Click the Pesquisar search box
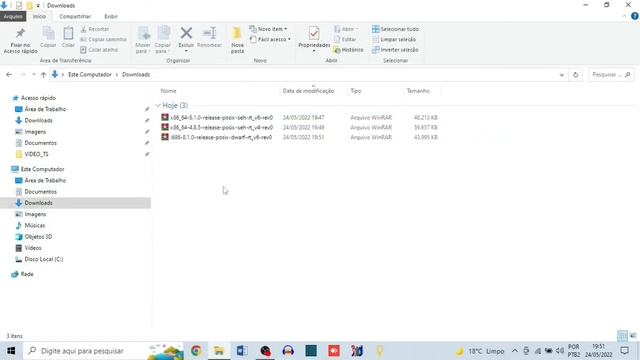This screenshot has width=640, height=360. click(611, 75)
